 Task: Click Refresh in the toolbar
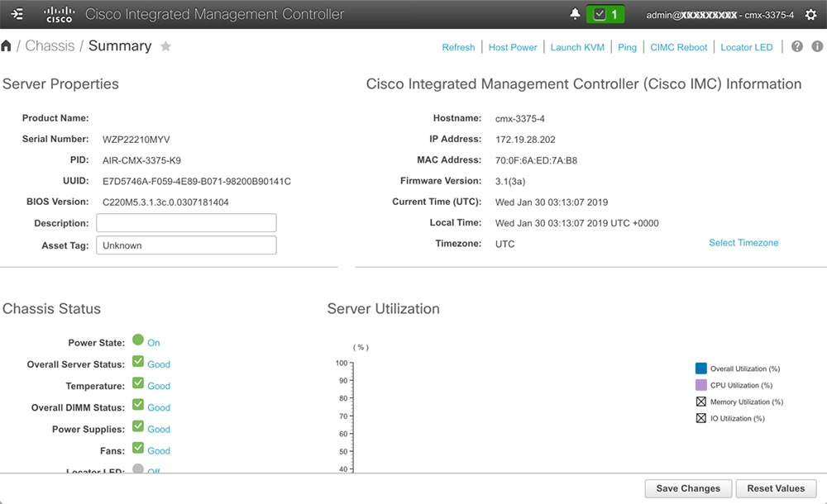point(458,47)
